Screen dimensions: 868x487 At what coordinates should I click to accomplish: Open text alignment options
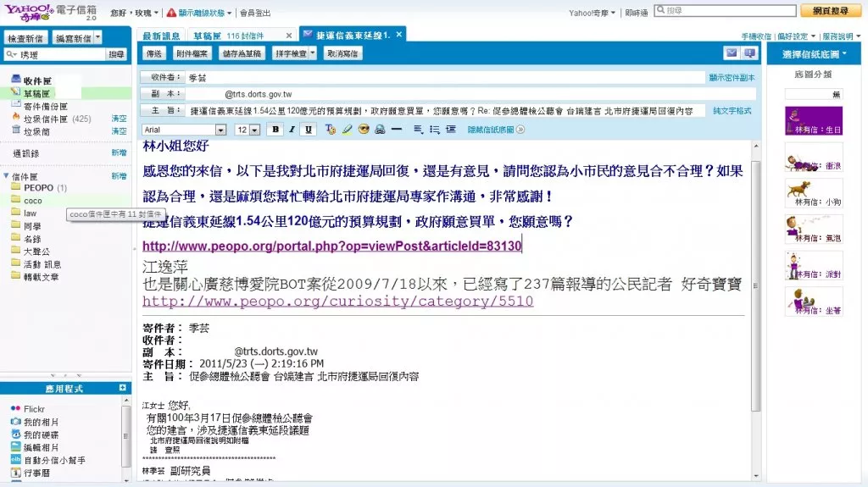pos(419,130)
